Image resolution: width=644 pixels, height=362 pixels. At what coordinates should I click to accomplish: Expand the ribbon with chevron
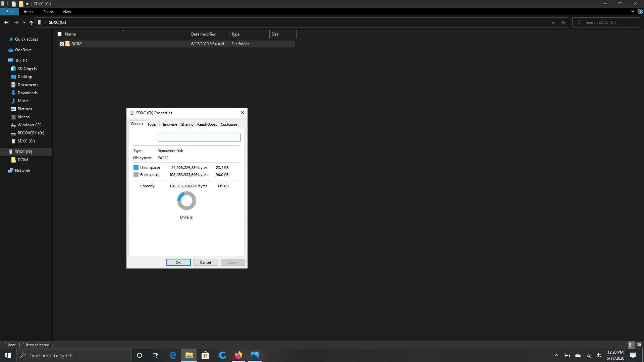click(633, 11)
